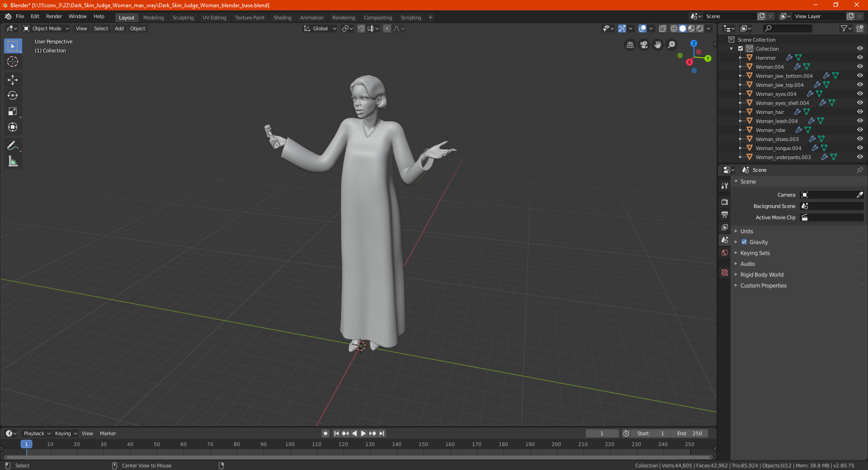Toggle the snapping magnet
The height and width of the screenshot is (470, 868).
click(361, 28)
